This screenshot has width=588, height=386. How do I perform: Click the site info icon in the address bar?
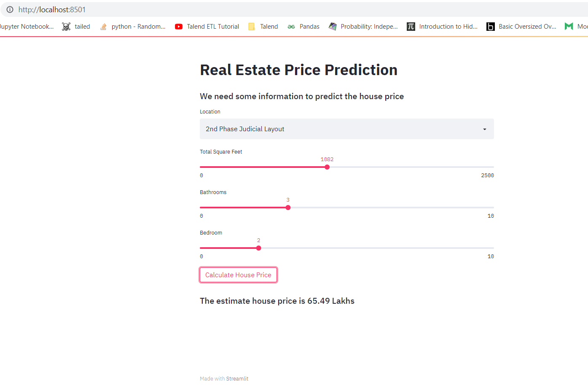coord(9,9)
